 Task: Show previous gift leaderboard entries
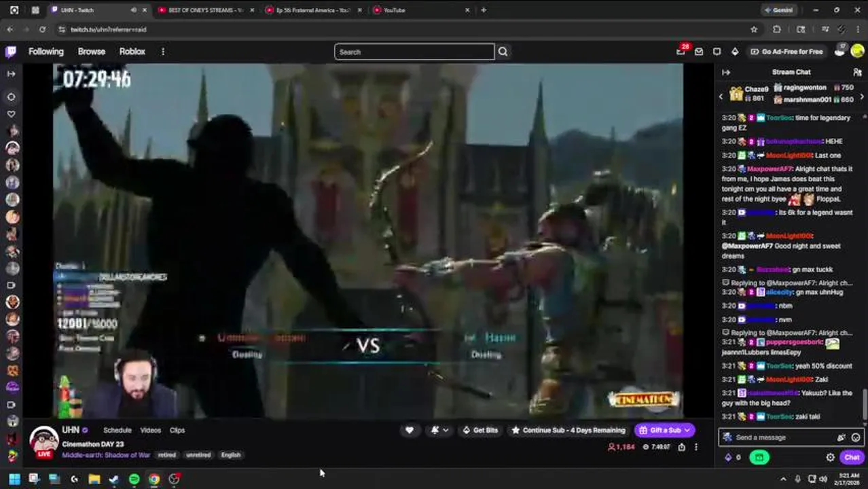[721, 96]
